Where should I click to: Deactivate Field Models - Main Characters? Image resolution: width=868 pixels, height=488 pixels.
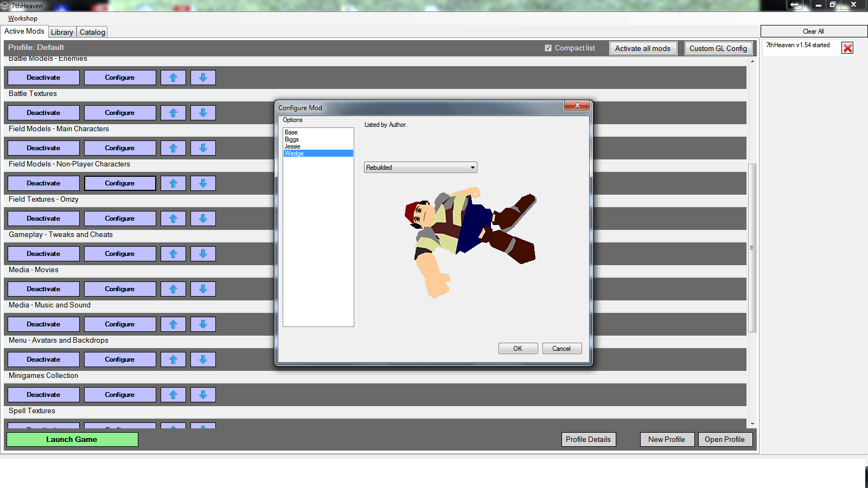(43, 148)
